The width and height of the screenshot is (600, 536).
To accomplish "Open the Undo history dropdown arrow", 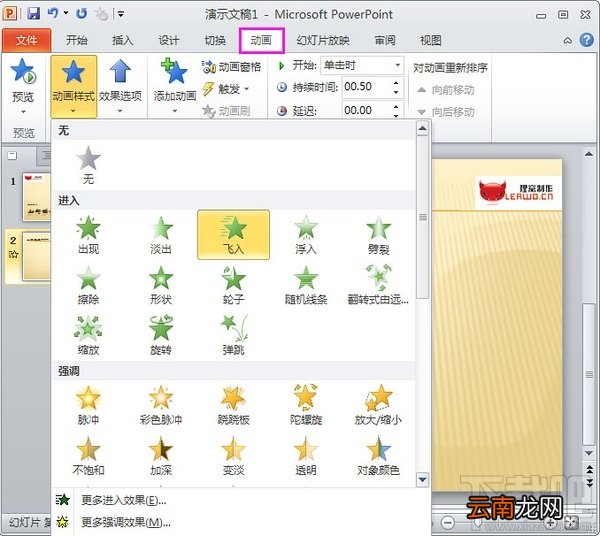I will pyautogui.click(x=66, y=13).
